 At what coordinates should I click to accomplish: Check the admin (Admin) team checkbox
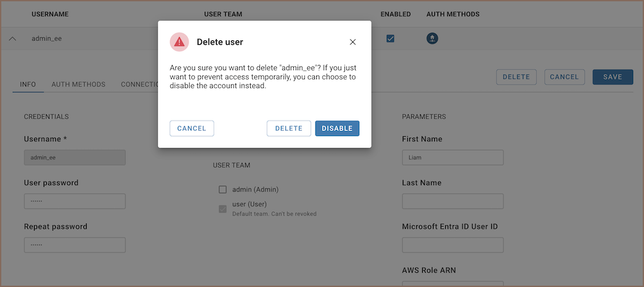223,189
